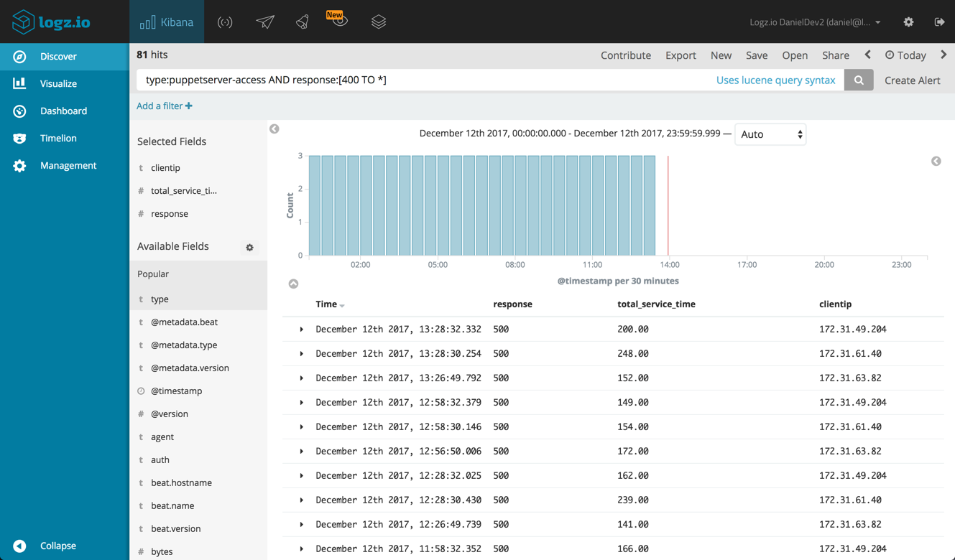Collapse the fields sidebar arrow
This screenshot has width=955, height=560.
[274, 129]
